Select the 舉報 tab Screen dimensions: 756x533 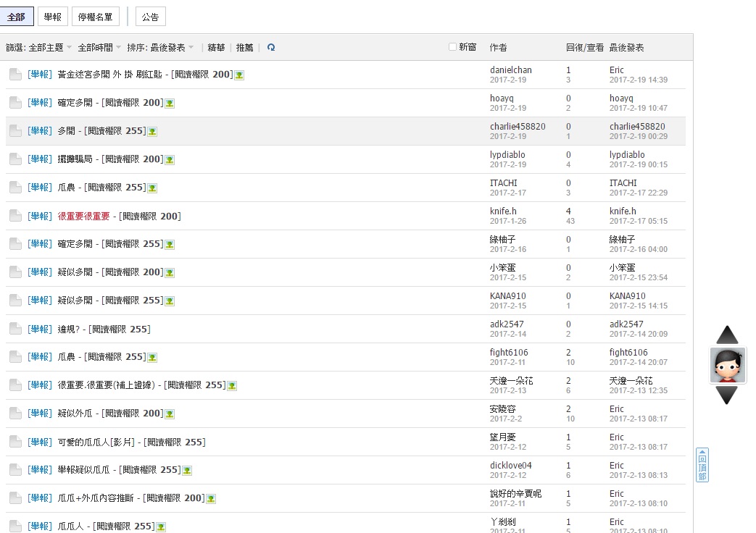point(53,17)
